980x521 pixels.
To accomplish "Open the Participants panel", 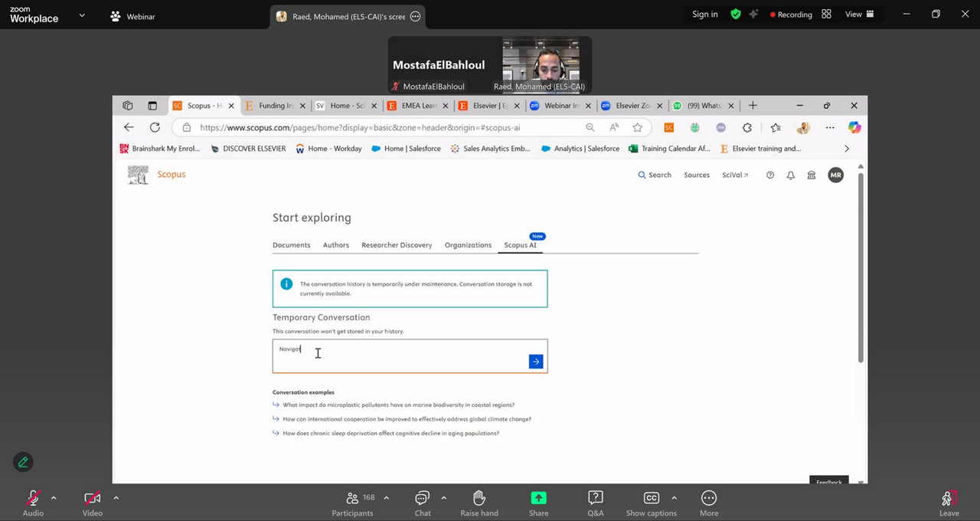I will click(x=352, y=503).
